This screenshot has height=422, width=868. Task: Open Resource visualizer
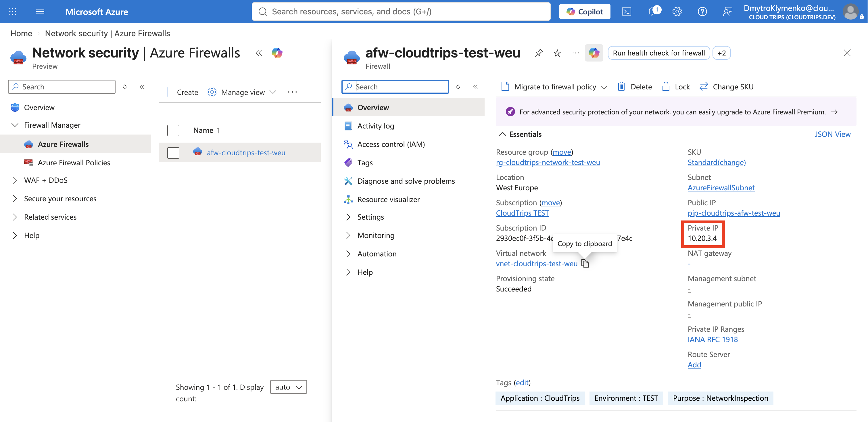click(388, 199)
